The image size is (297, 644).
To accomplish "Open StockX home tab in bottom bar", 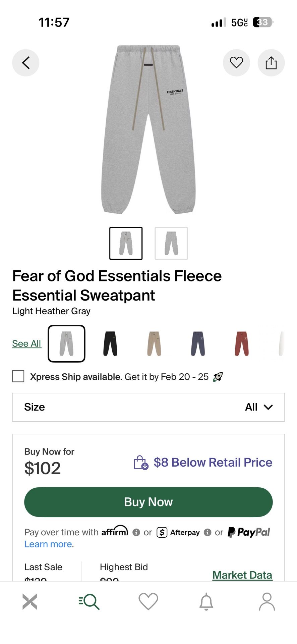I will coord(30,601).
